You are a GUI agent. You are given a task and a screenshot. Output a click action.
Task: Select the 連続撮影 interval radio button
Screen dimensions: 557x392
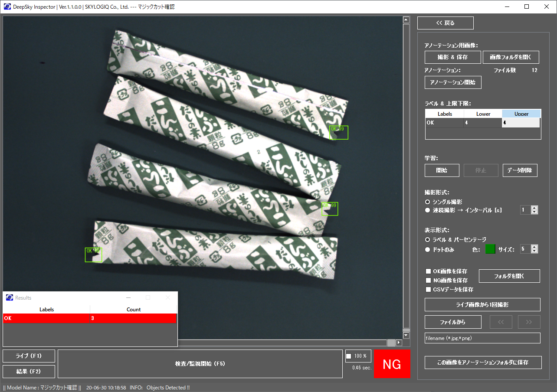pyautogui.click(x=428, y=210)
